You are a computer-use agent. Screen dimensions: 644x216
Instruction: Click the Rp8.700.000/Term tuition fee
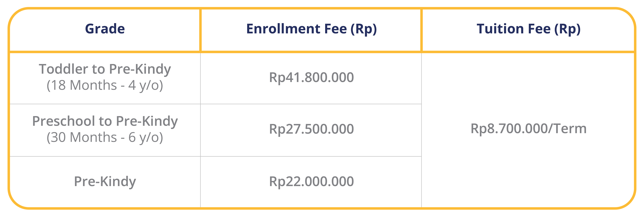coord(528,129)
